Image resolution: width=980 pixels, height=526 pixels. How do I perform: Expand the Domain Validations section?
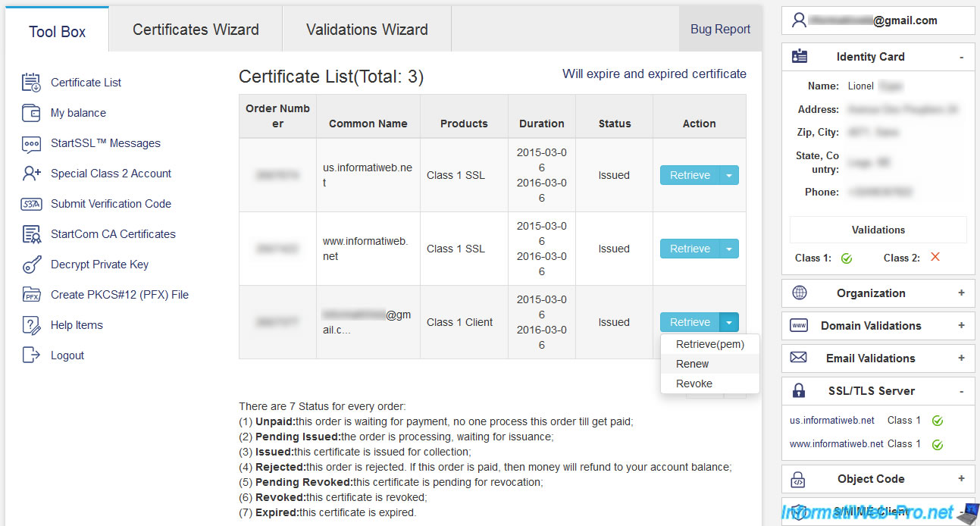point(961,326)
